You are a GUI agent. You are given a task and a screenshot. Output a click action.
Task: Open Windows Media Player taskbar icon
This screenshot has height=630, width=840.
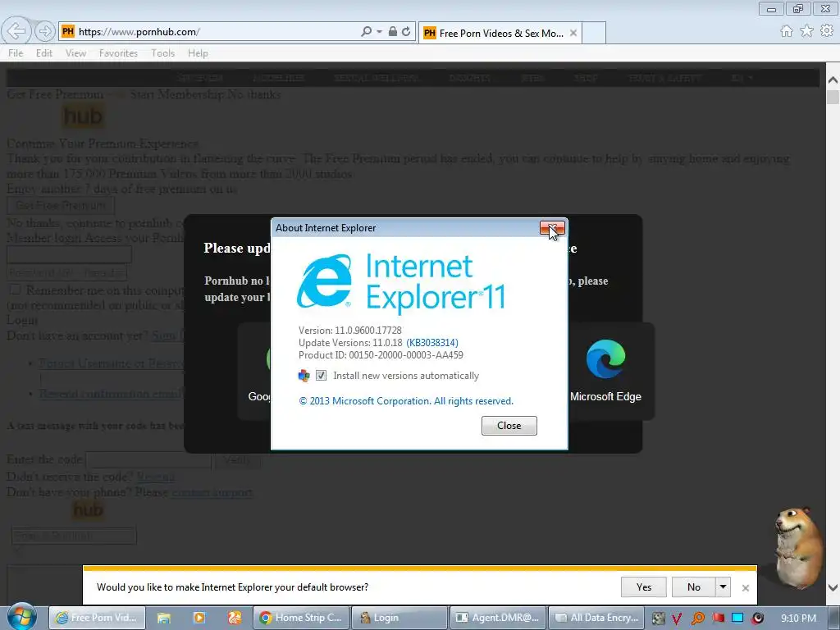(199, 618)
